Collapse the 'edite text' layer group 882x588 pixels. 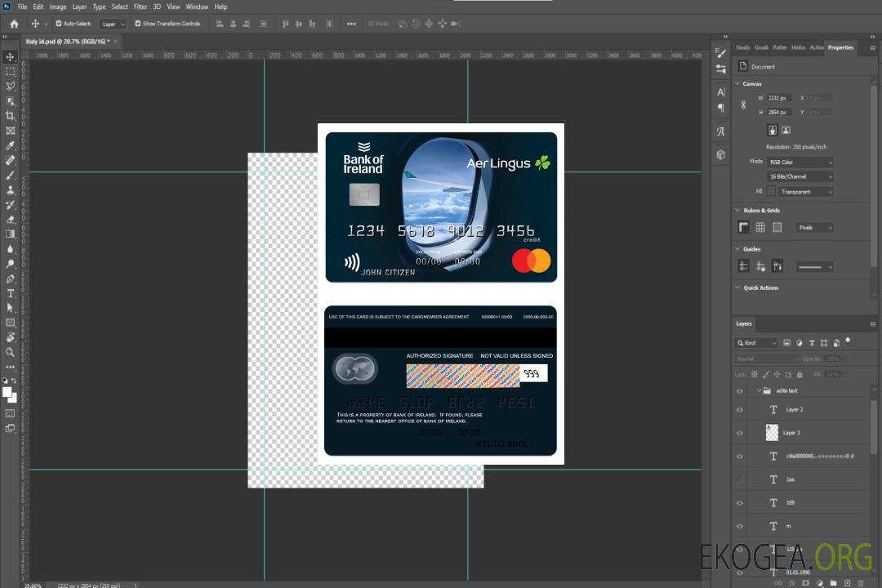tap(759, 390)
